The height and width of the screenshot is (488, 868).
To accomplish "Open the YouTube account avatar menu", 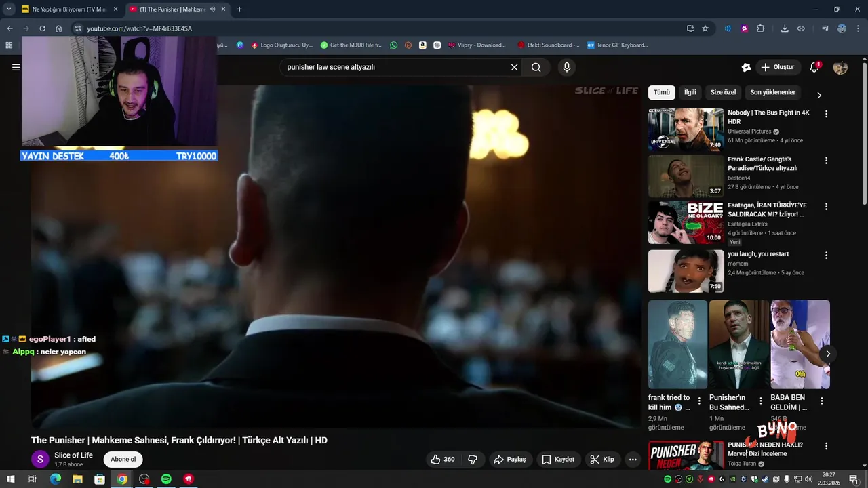I will pos(840,67).
